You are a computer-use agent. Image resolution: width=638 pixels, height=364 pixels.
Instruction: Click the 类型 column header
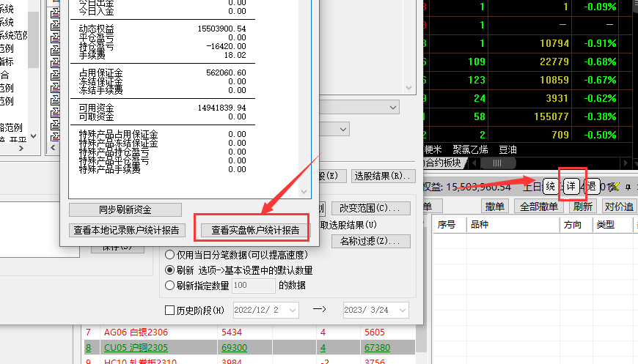(613, 225)
